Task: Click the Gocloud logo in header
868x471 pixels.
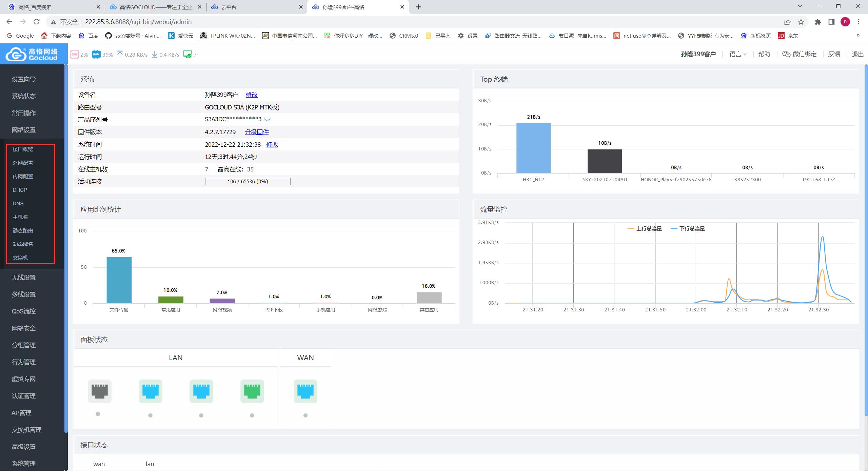Action: [x=32, y=54]
